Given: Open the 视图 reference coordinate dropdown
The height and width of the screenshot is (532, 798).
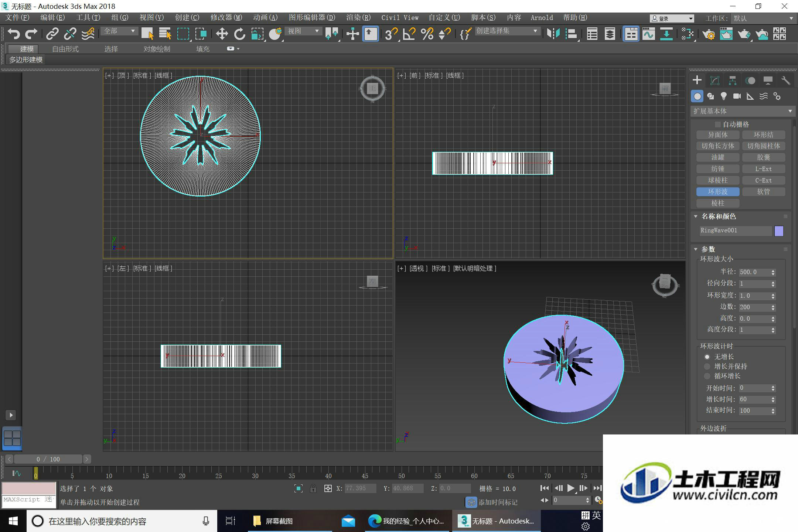Looking at the screenshot, I should pos(303,31).
